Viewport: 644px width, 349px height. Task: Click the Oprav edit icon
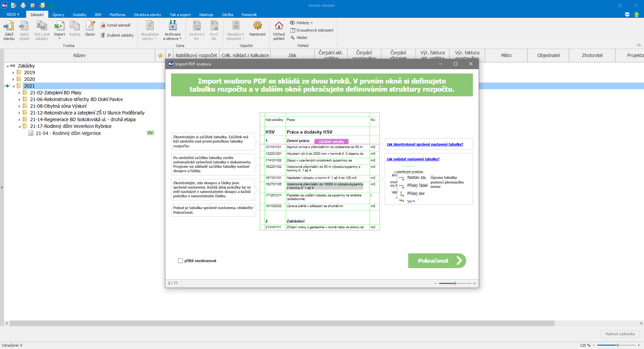click(x=90, y=26)
